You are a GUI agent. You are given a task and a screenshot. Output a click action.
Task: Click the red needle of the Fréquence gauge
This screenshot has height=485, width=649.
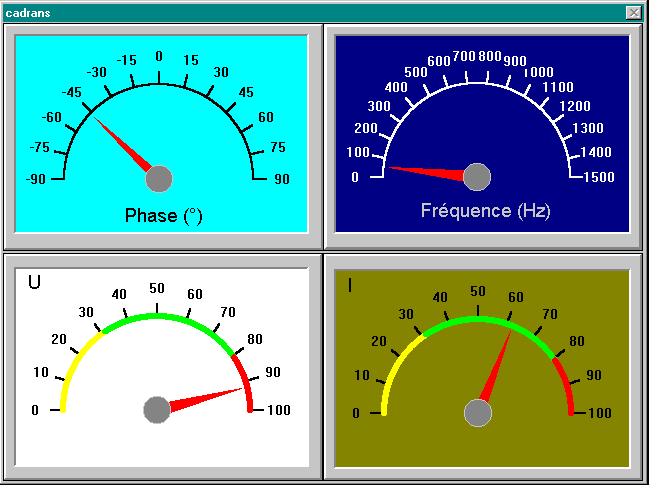(x=426, y=173)
